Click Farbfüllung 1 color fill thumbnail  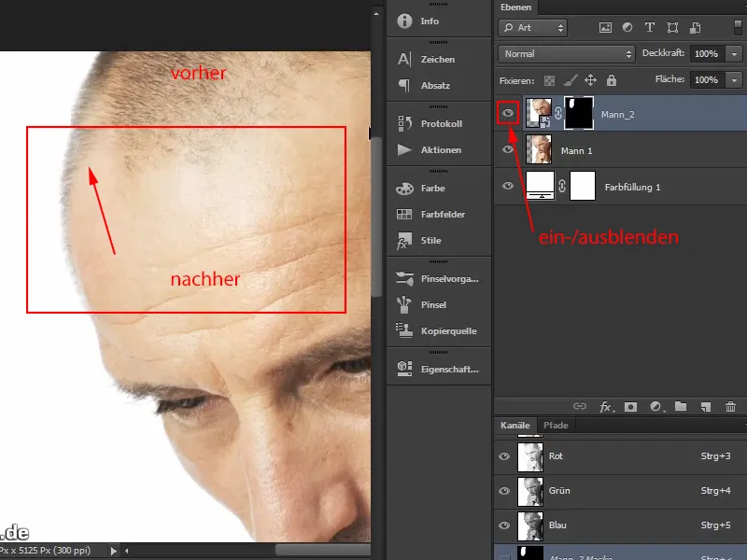tap(540, 186)
